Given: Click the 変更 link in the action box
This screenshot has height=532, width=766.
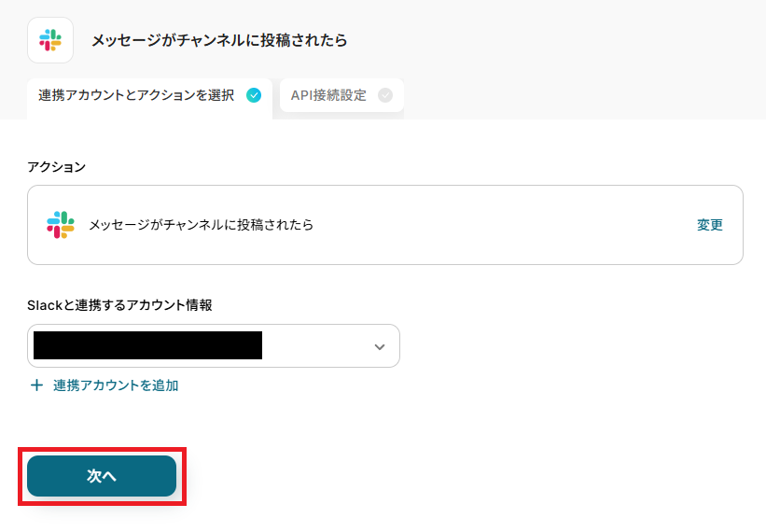Looking at the screenshot, I should 710,225.
